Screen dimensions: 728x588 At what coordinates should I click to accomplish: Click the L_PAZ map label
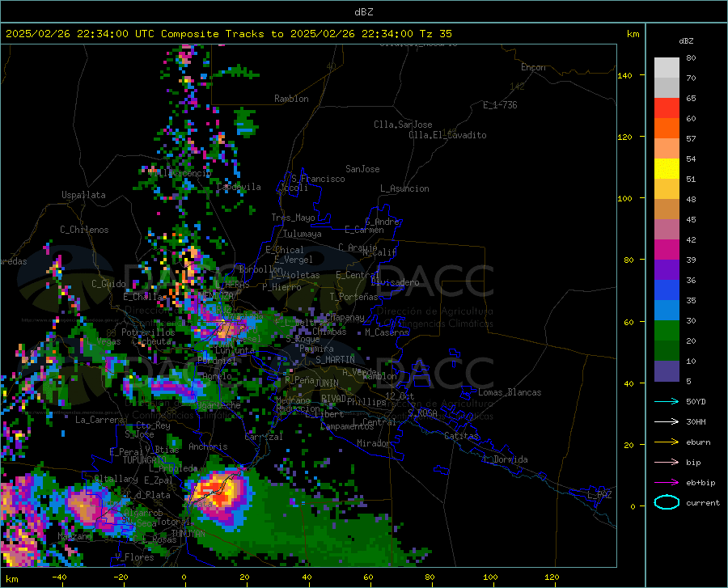tap(600, 495)
